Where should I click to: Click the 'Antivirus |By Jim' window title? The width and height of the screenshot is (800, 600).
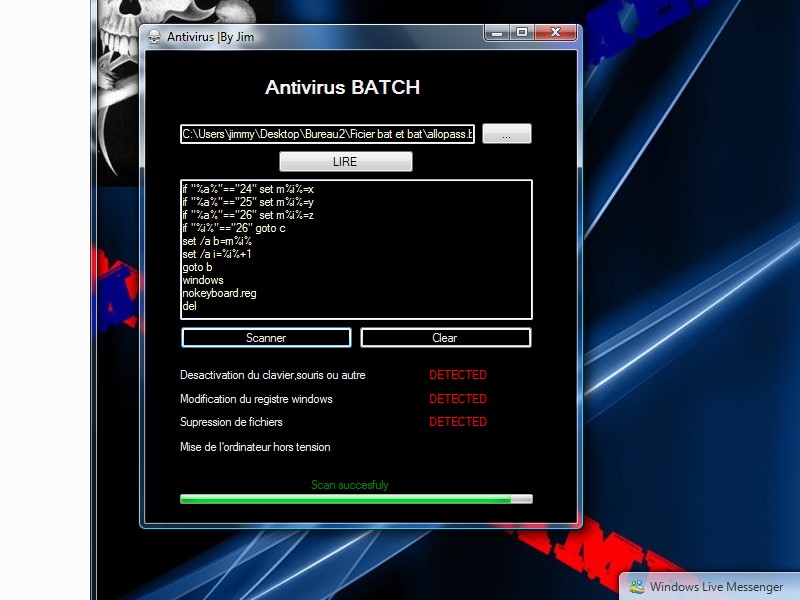point(210,37)
